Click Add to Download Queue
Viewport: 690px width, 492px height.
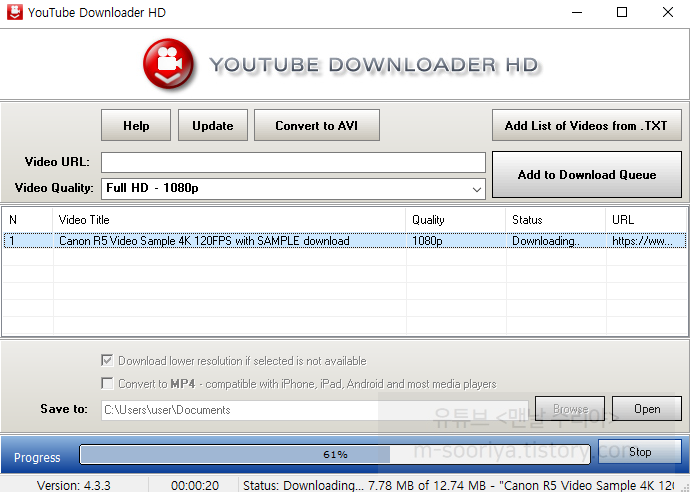click(x=587, y=175)
